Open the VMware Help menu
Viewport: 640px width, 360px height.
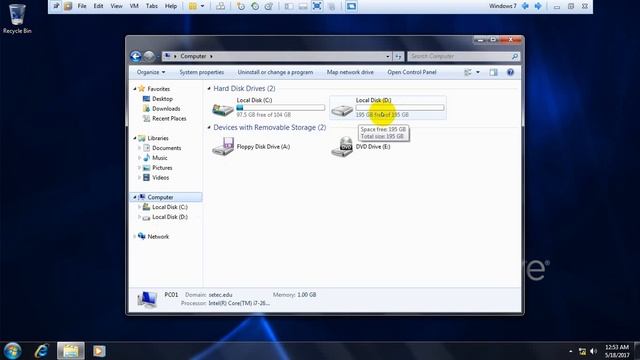[171, 6]
